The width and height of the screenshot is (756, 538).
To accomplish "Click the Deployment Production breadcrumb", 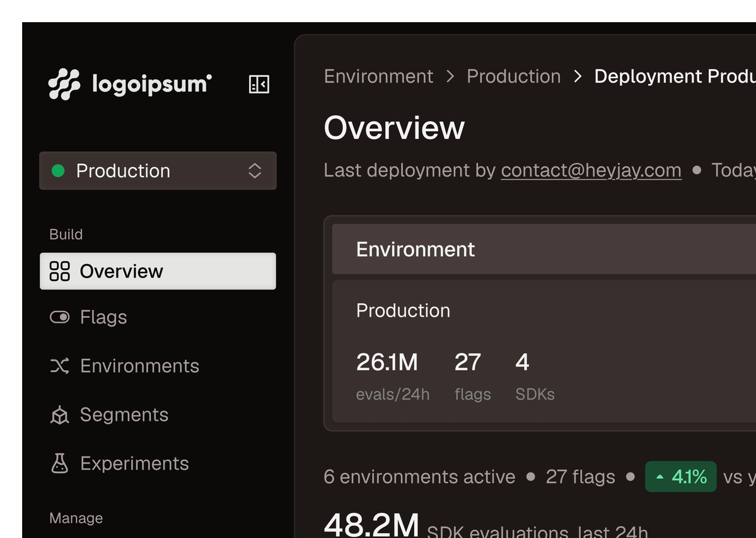I will [675, 76].
